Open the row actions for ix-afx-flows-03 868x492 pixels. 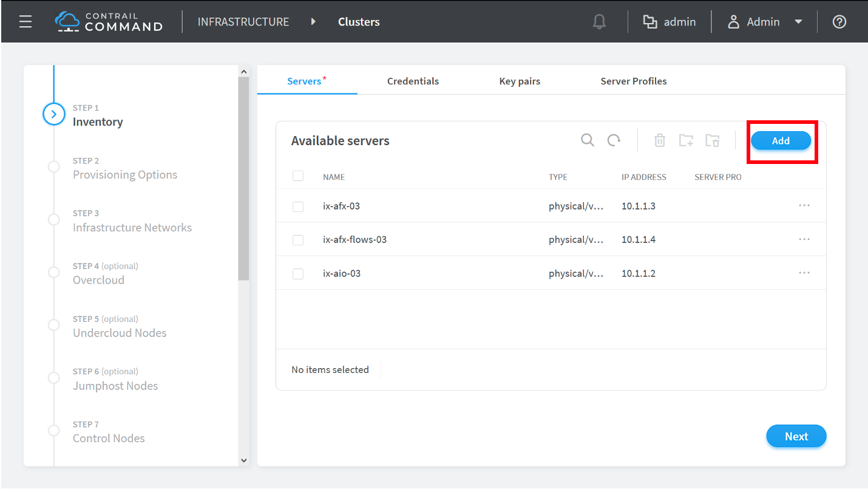[x=804, y=239]
